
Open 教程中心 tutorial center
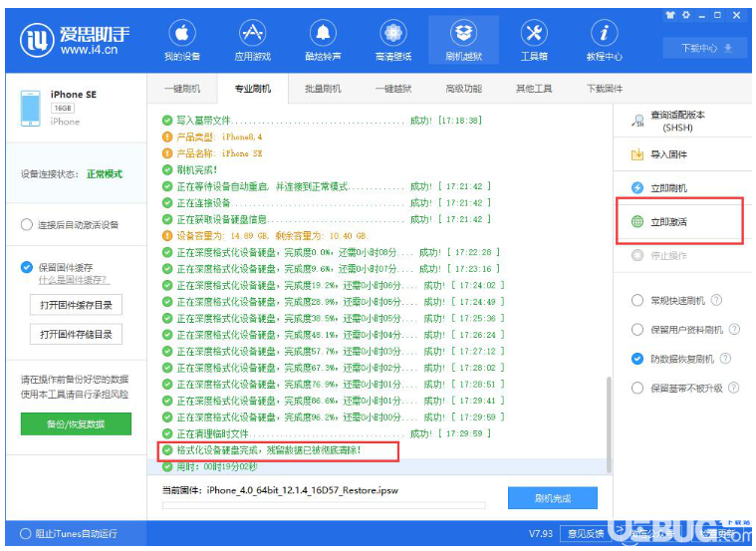[605, 41]
